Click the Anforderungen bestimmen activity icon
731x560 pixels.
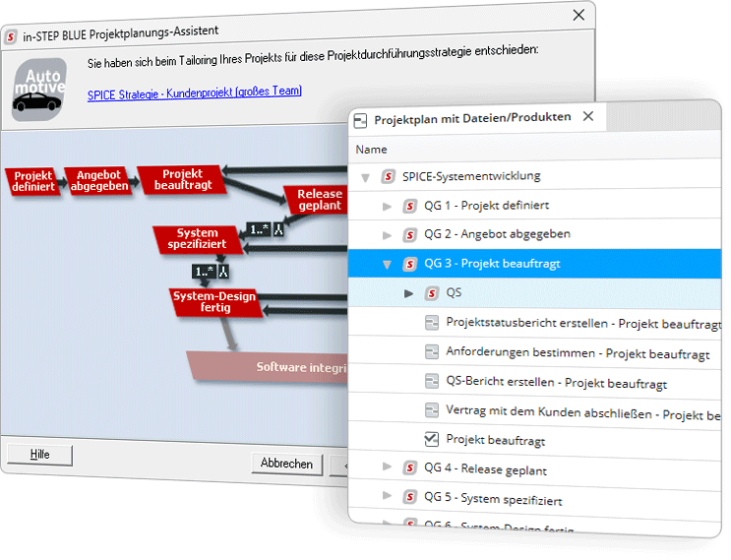(431, 352)
